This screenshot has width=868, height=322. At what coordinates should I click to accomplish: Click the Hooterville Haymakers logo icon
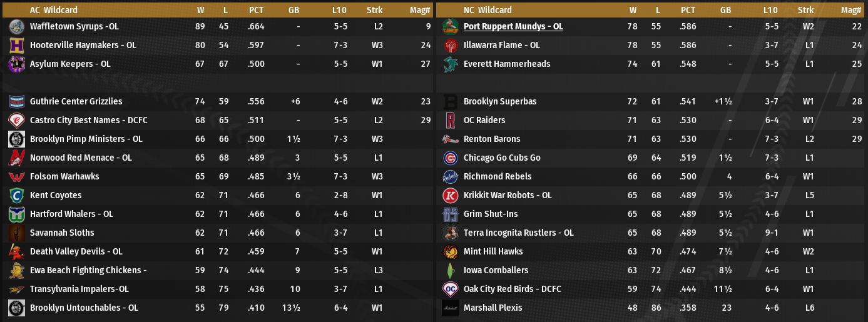(x=17, y=45)
